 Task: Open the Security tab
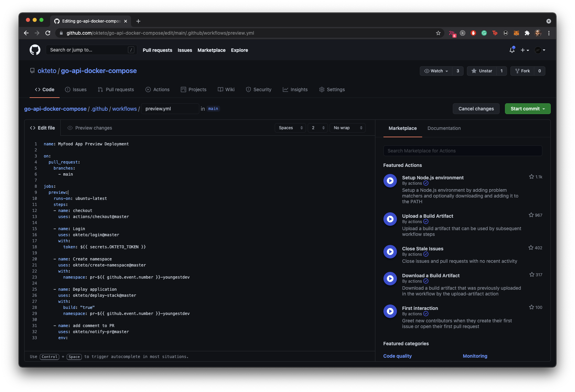tap(259, 90)
